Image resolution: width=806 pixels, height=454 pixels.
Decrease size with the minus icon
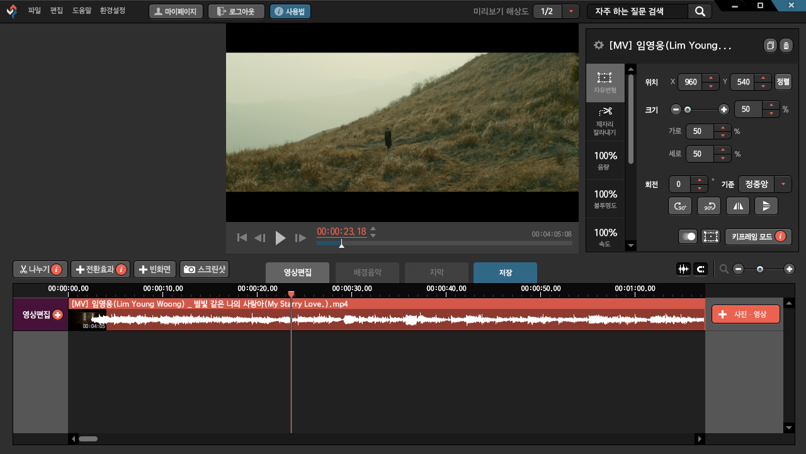point(675,110)
